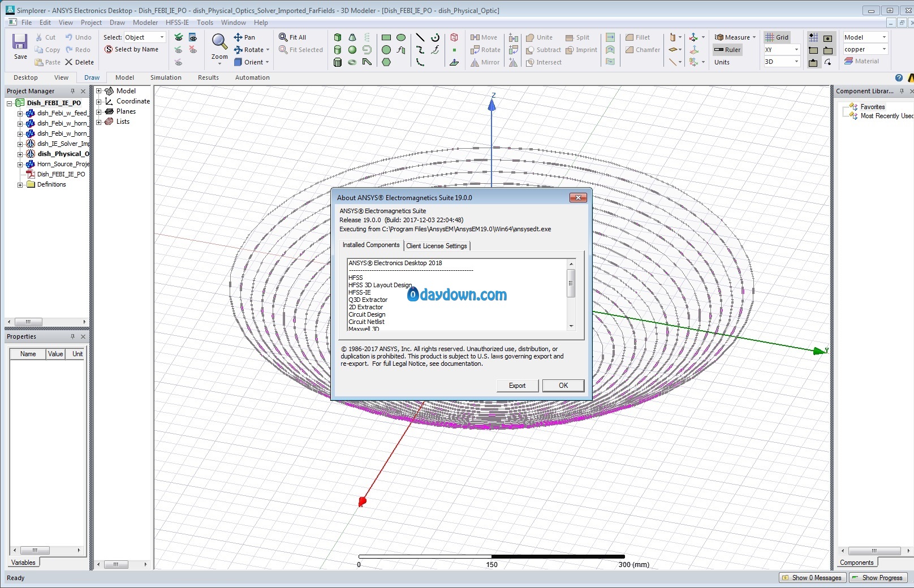The height and width of the screenshot is (588, 914).
Task: Select the Draw line tool
Action: (x=420, y=37)
